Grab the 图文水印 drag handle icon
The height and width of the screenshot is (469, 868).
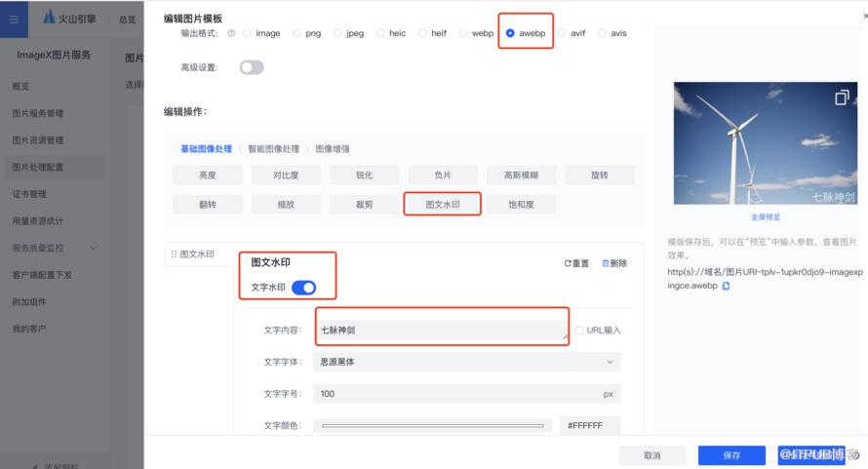click(x=174, y=254)
